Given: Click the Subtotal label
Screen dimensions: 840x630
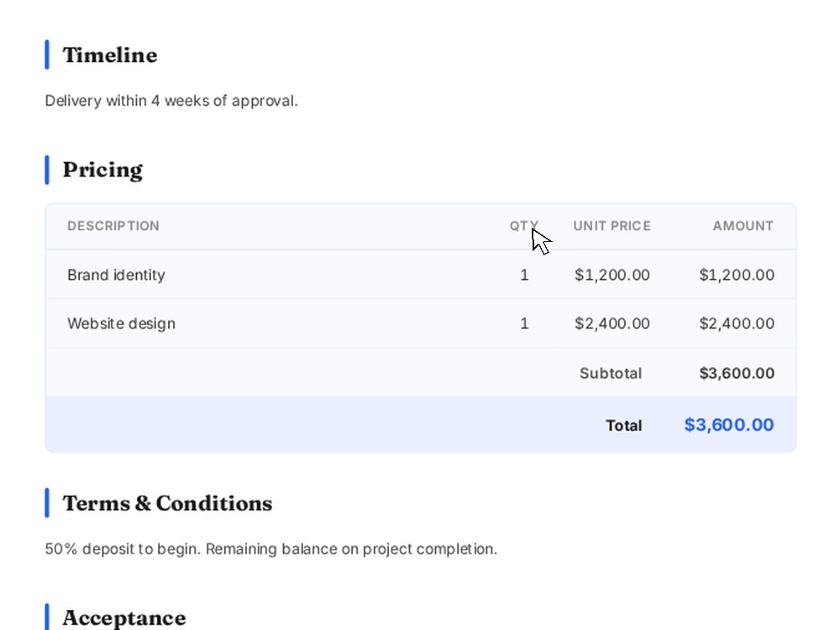Looking at the screenshot, I should 611,373.
